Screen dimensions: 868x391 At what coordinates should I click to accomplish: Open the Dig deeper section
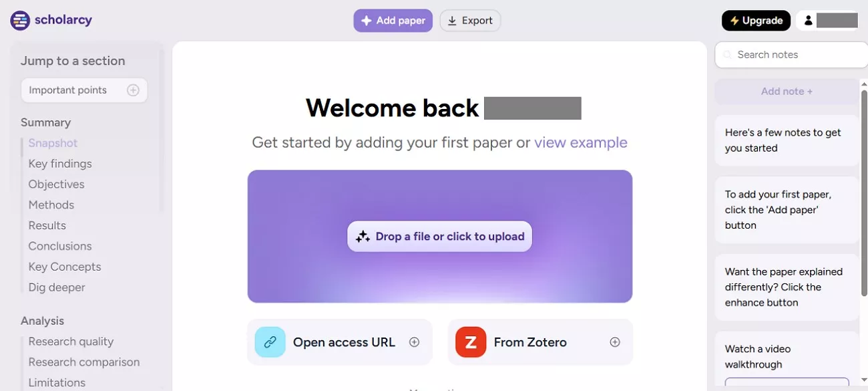(57, 287)
